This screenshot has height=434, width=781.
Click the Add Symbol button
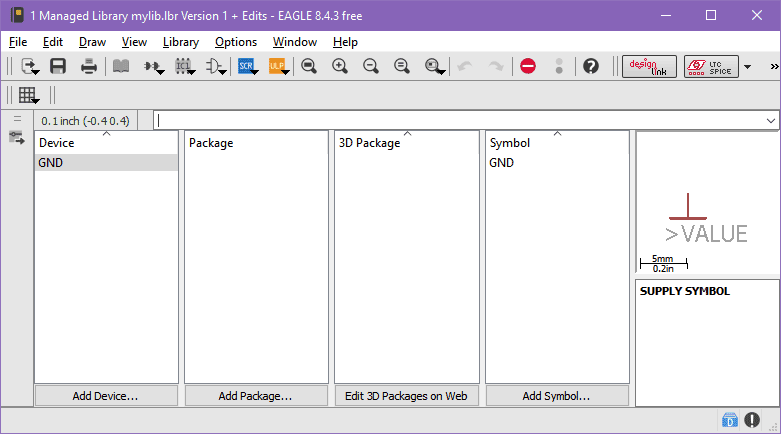click(x=557, y=396)
